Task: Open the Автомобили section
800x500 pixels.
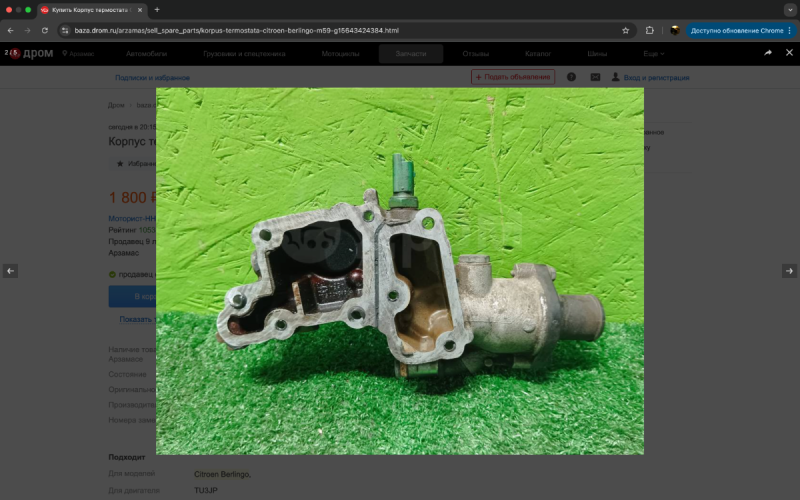Action: [x=146, y=53]
